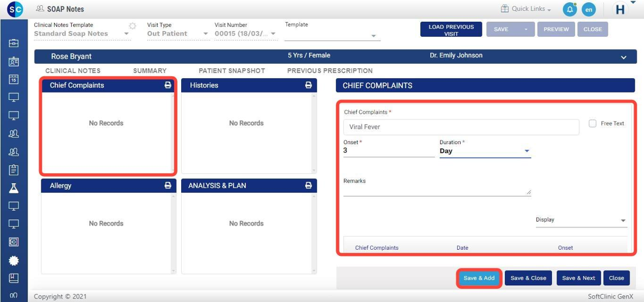Click the print icon on Allergy panel
644x302 pixels.
click(x=168, y=185)
